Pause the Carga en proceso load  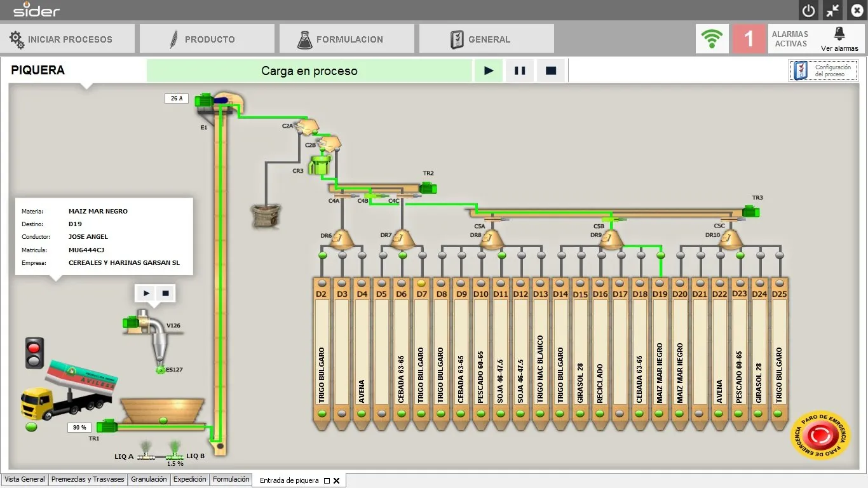tap(520, 71)
